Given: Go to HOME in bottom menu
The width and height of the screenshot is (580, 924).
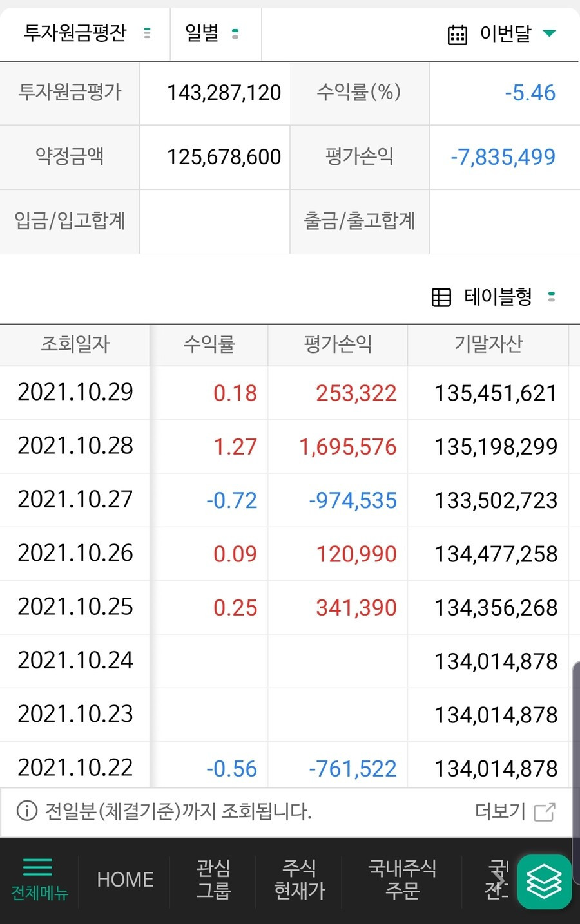Looking at the screenshot, I should pyautogui.click(x=125, y=880).
